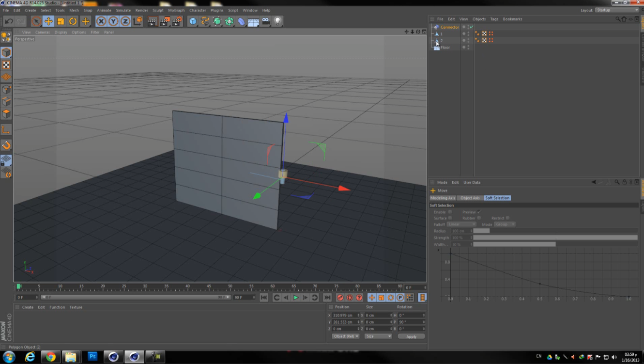Open the Object (Rel) coordinate dropdown
The width and height of the screenshot is (644, 364).
point(346,336)
